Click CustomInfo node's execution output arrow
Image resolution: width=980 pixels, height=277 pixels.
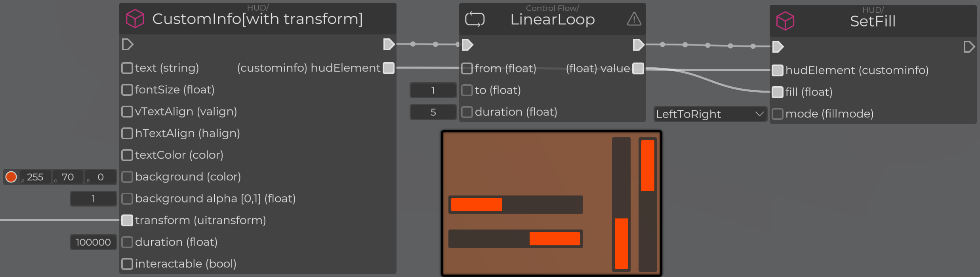click(389, 44)
